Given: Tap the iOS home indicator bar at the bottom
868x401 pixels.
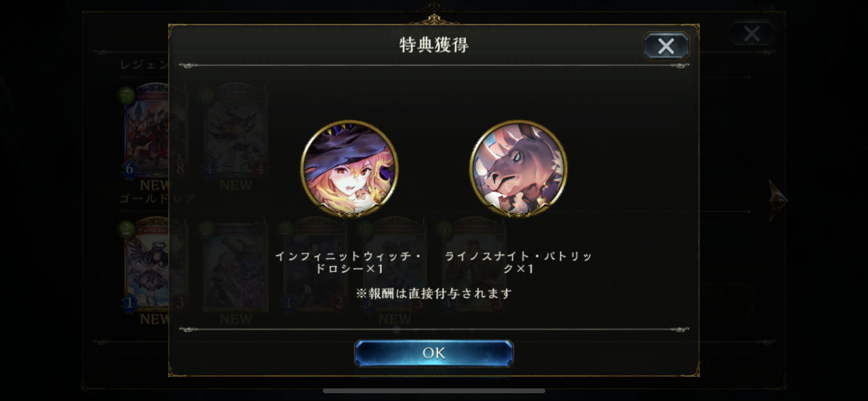Looking at the screenshot, I should click(x=434, y=391).
